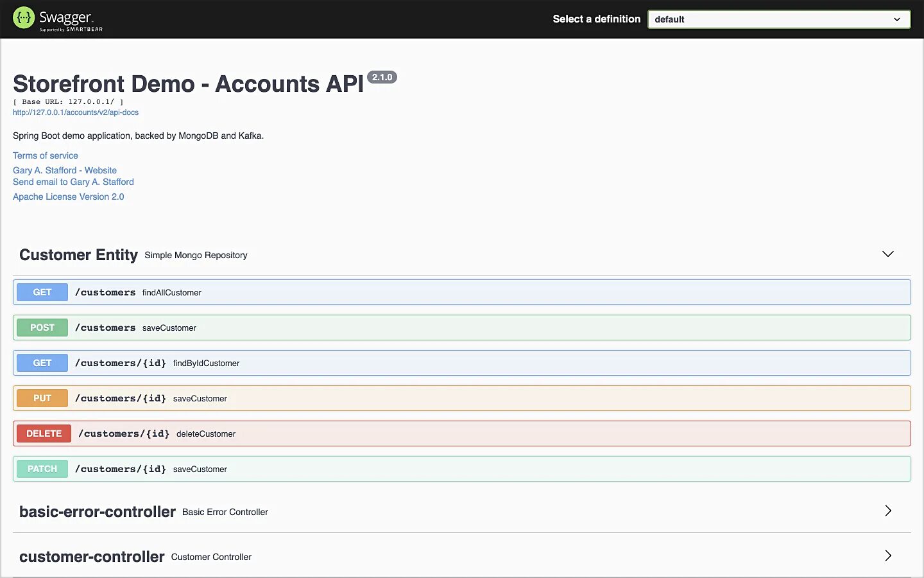Open the Select a definition dropdown
The image size is (924, 578).
(x=778, y=19)
